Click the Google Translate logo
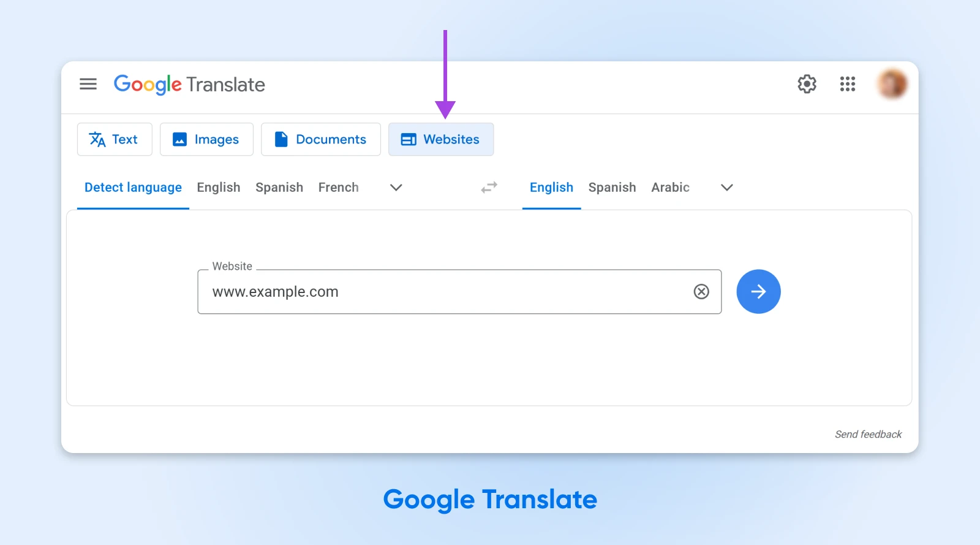The image size is (980, 545). 189,85
